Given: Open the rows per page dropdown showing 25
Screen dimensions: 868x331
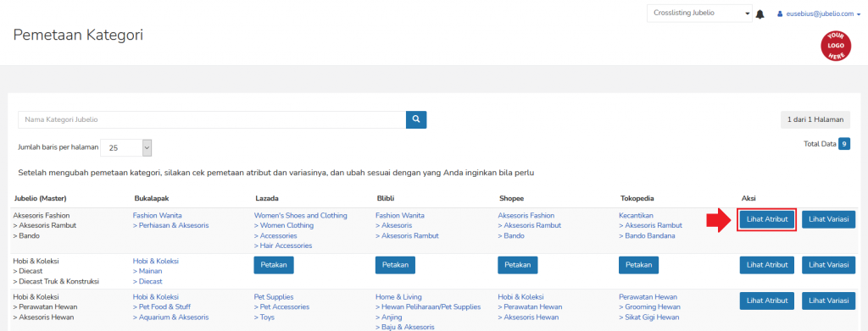Looking at the screenshot, I should point(125,147).
